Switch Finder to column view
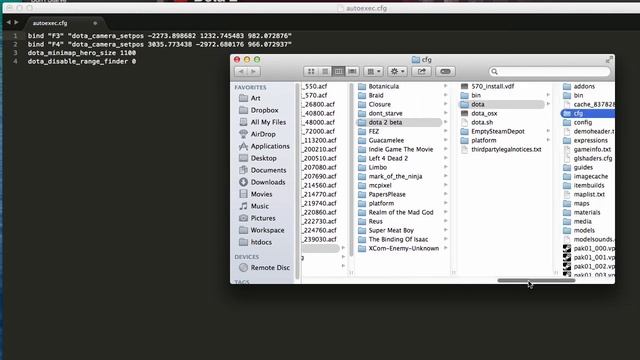Screen dimensions: 640x360 click(338, 71)
